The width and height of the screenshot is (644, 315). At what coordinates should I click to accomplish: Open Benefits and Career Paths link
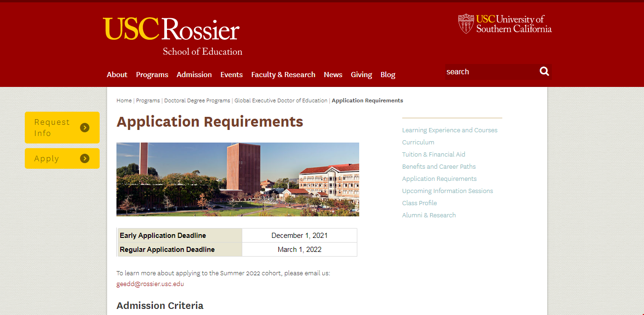[x=439, y=167]
